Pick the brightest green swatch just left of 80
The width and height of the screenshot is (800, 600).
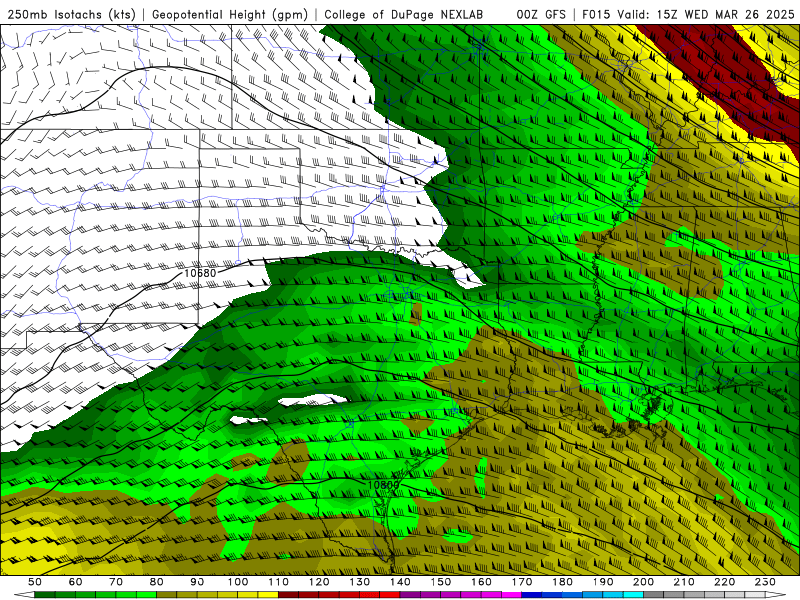pyautogui.click(x=146, y=595)
